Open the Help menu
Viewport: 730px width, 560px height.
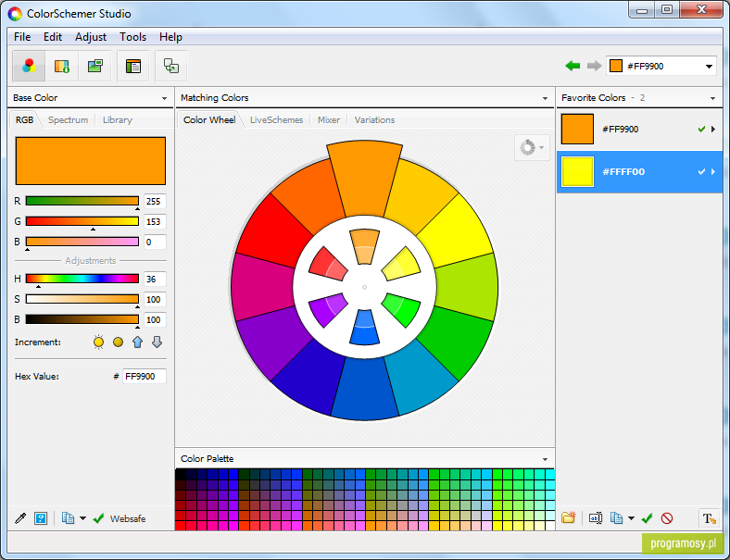click(170, 37)
